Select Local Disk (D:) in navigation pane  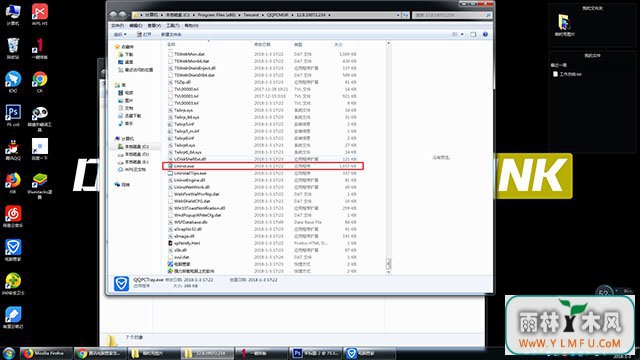click(x=133, y=154)
